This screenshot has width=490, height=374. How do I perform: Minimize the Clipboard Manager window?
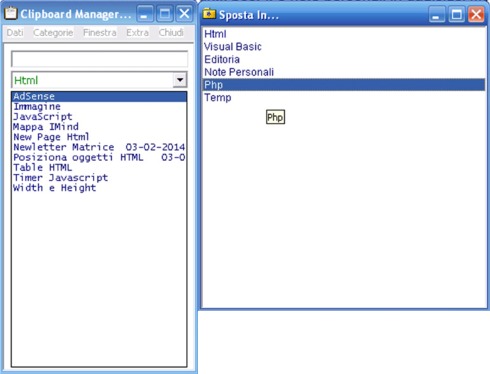coord(145,14)
